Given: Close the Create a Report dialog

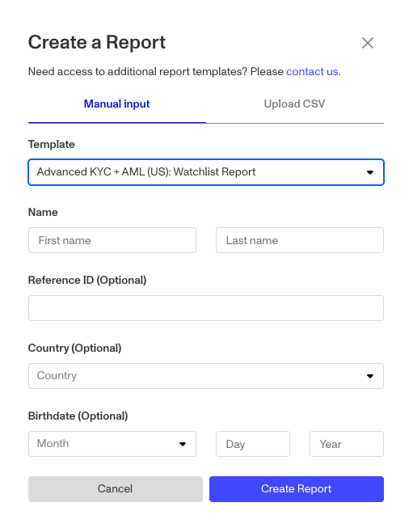Looking at the screenshot, I should tap(368, 43).
